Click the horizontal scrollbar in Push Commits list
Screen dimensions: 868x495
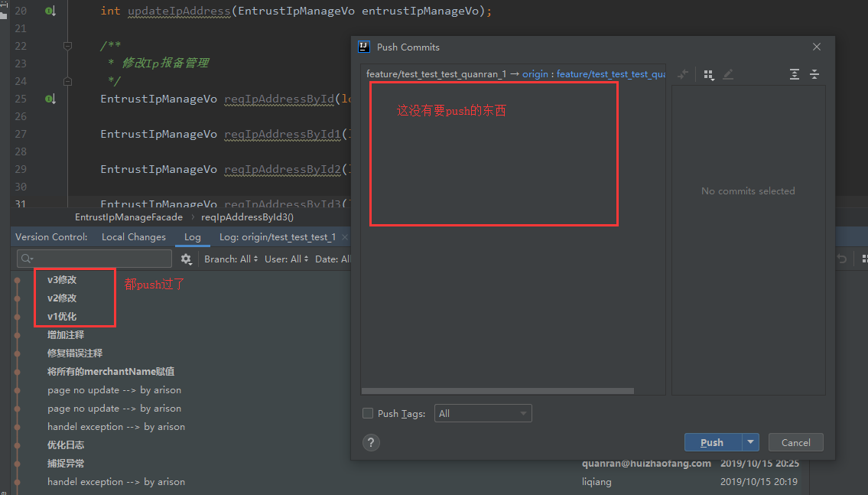(498, 391)
